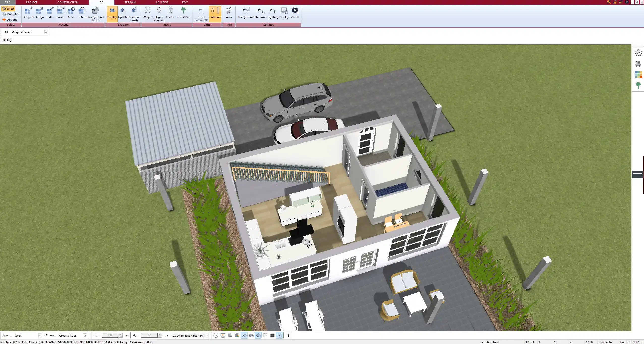The width and height of the screenshot is (644, 344).
Task: Open Shadows settings
Action: (260, 13)
